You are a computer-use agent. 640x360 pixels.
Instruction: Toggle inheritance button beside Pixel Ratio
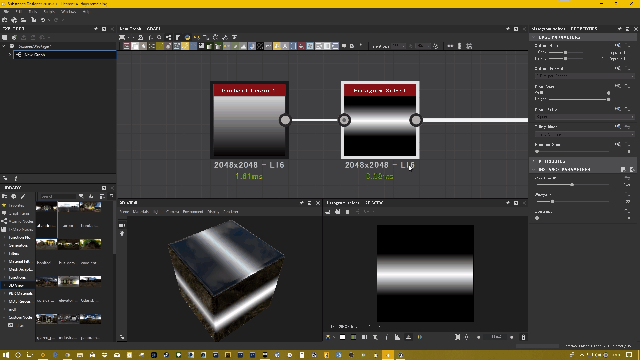click(618, 109)
